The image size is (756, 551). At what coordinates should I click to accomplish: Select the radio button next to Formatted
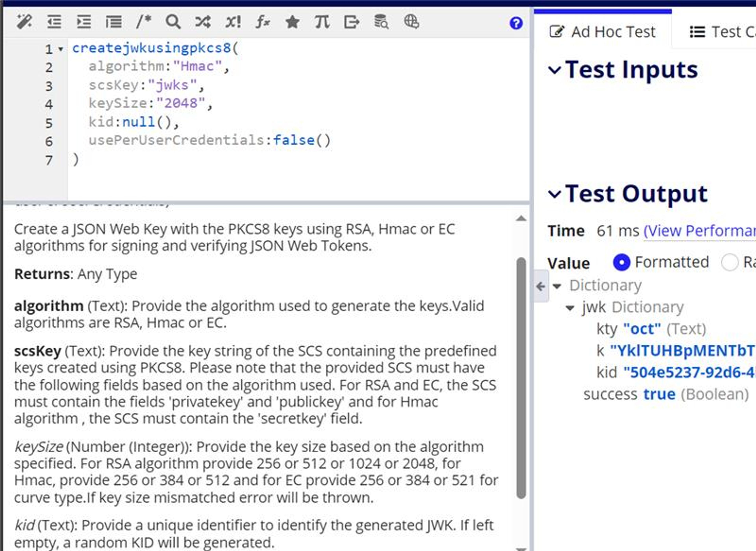729,263
